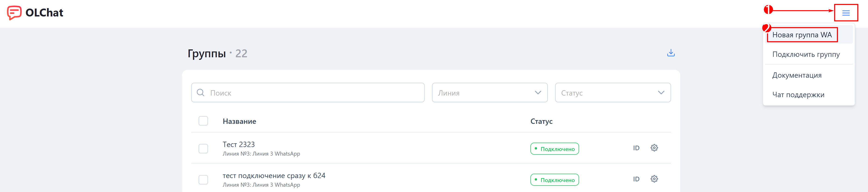Image resolution: width=868 pixels, height=192 pixels.
Task: Click the Подключено status badge of Тест 2323
Action: [554, 148]
